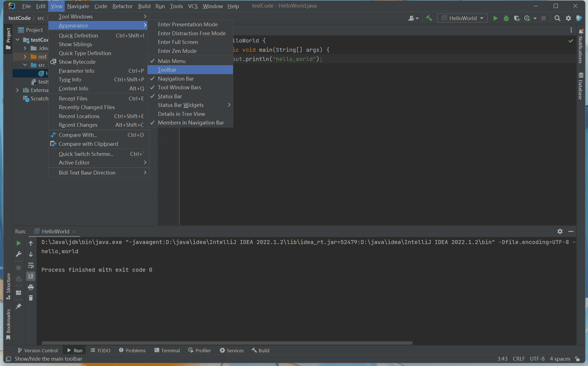The height and width of the screenshot is (366, 588).
Task: Choose Enter Zen Mode
Action: coord(190,51)
